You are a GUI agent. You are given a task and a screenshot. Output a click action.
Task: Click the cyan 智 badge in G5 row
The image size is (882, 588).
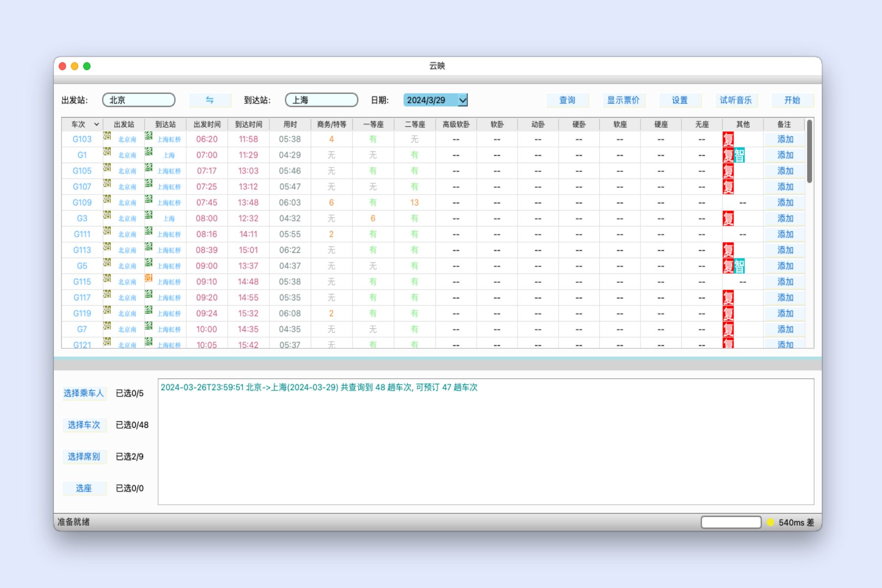point(739,266)
